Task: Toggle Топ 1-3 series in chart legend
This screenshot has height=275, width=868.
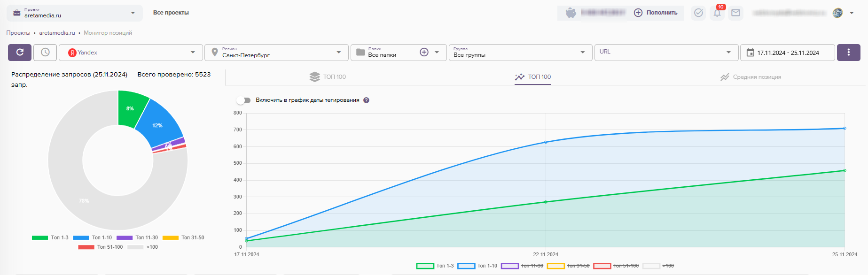Action: tap(435, 266)
